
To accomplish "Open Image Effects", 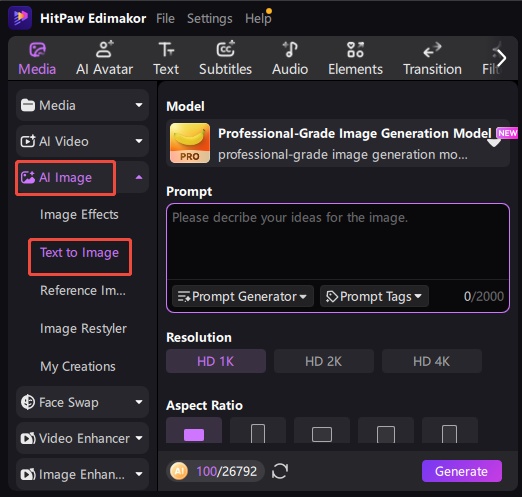I will point(79,215).
